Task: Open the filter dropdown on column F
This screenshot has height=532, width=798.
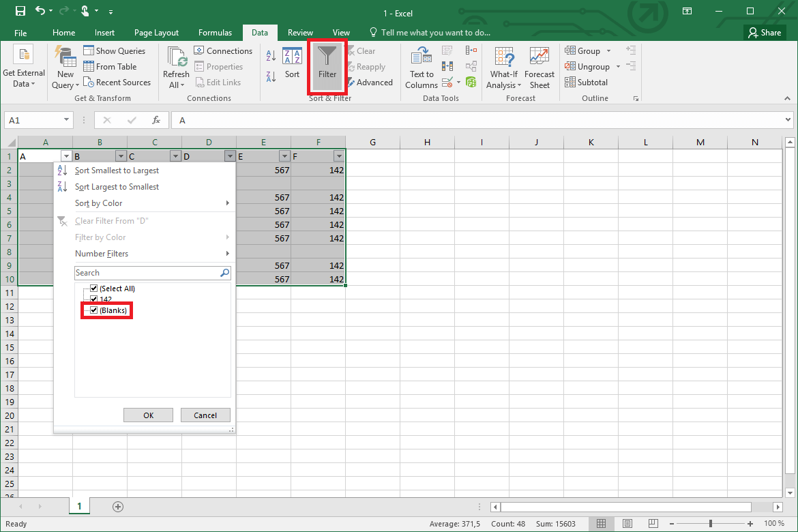Action: (339, 156)
